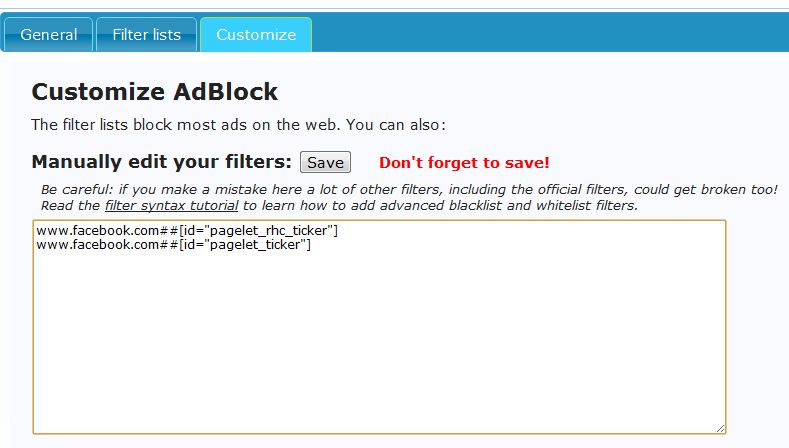Screen dimensions: 789x448
Task: Open the filter syntax tutorial link
Action: [171, 205]
